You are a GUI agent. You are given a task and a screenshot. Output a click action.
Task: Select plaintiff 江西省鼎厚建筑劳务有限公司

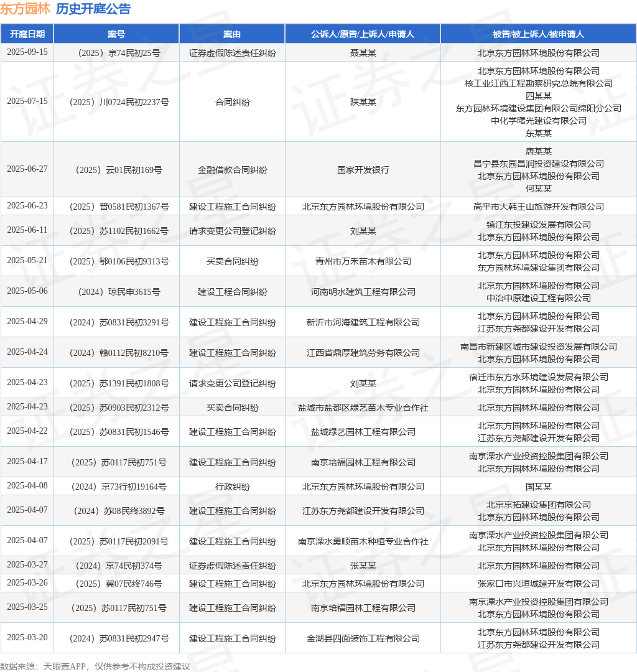point(363,353)
